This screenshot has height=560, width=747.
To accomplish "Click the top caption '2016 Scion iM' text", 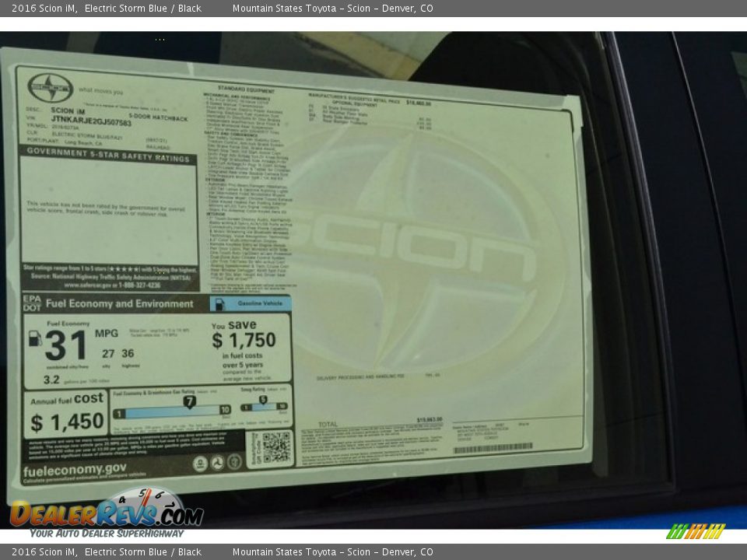I will pyautogui.click(x=44, y=9).
